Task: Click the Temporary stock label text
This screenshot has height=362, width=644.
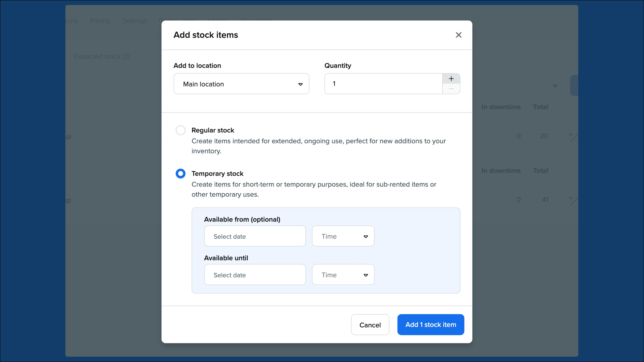Action: pos(218,174)
